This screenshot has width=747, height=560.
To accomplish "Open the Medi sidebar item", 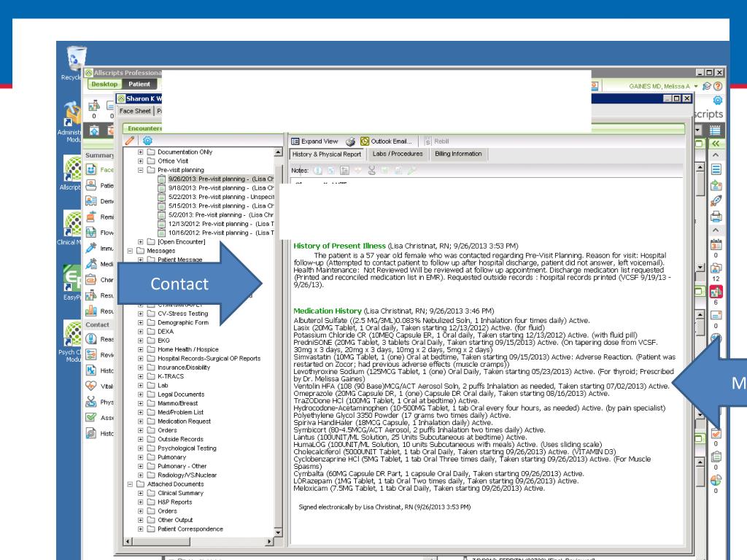I will (100, 264).
